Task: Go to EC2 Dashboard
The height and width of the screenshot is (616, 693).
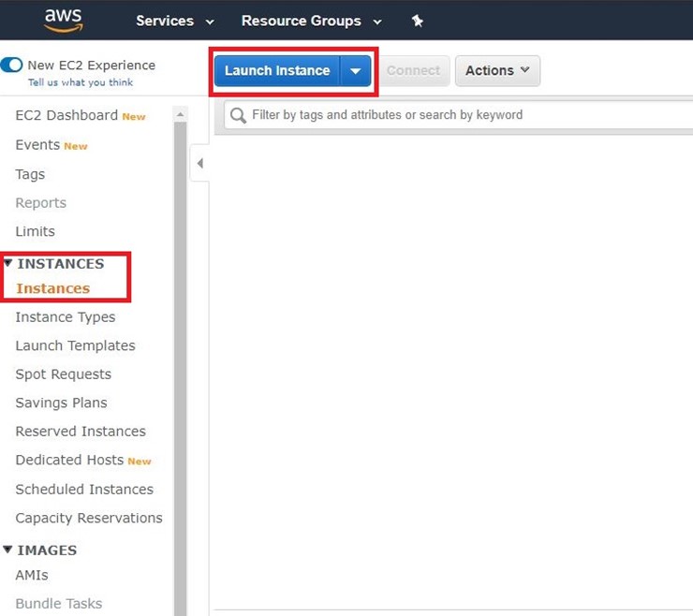Action: (x=66, y=115)
